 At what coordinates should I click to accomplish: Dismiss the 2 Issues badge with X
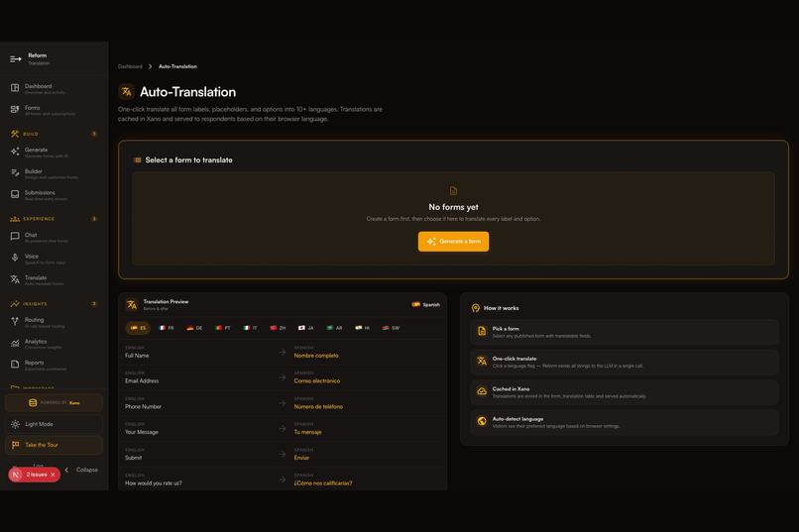point(53,475)
